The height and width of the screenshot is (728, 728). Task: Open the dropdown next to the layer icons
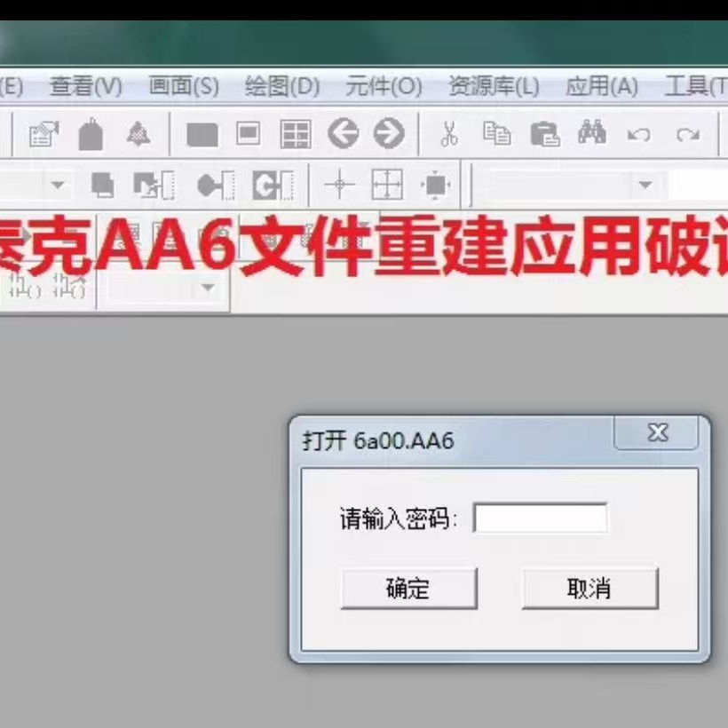pos(58,186)
